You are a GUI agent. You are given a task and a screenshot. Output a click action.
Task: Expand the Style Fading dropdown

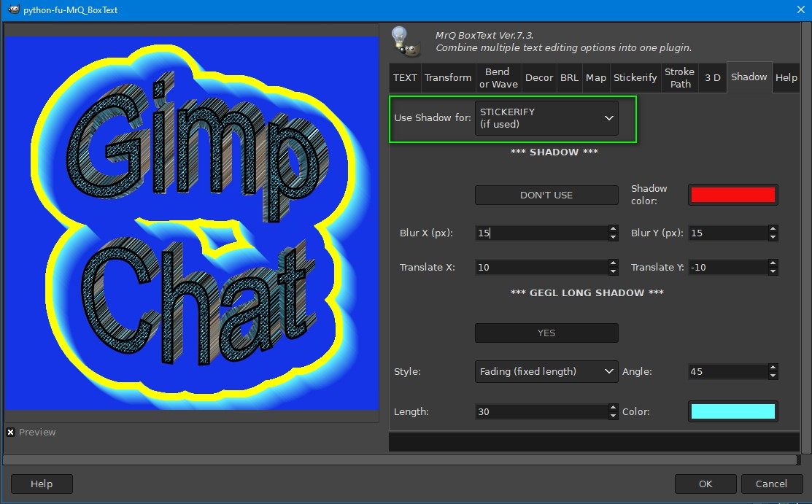546,371
